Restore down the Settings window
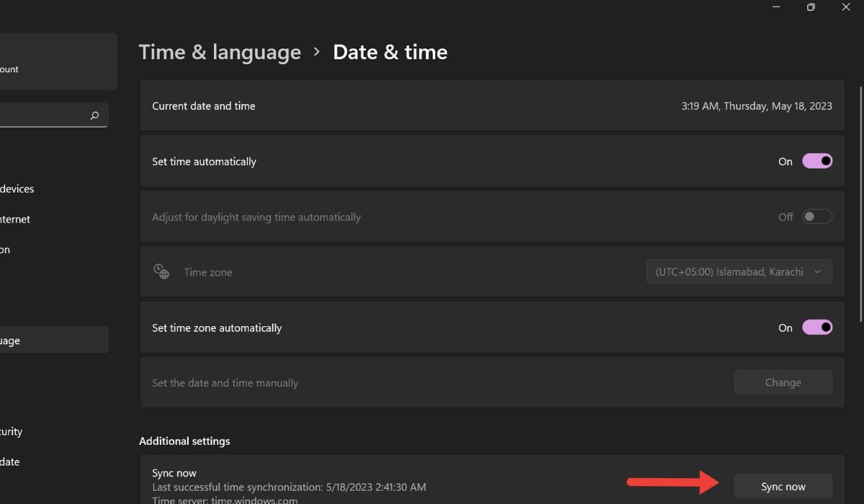Screen dimensions: 864x504 point(811,7)
